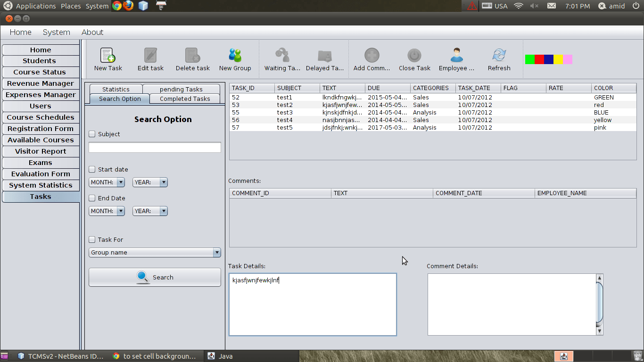The image size is (644, 362).
Task: Open the Statistics tab
Action: pos(116,89)
